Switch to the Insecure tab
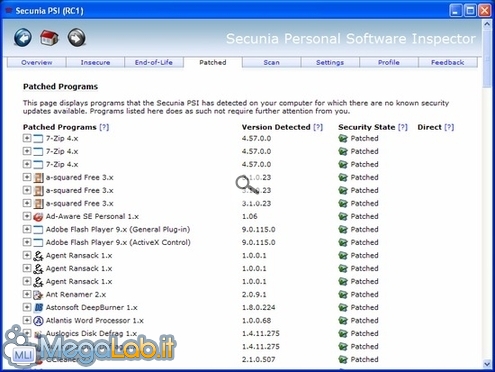 (95, 62)
